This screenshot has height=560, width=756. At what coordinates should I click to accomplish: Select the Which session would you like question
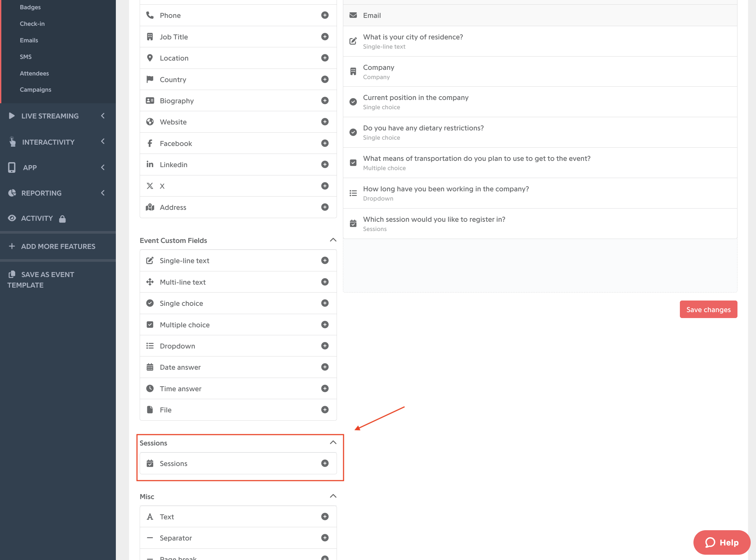pos(540,224)
